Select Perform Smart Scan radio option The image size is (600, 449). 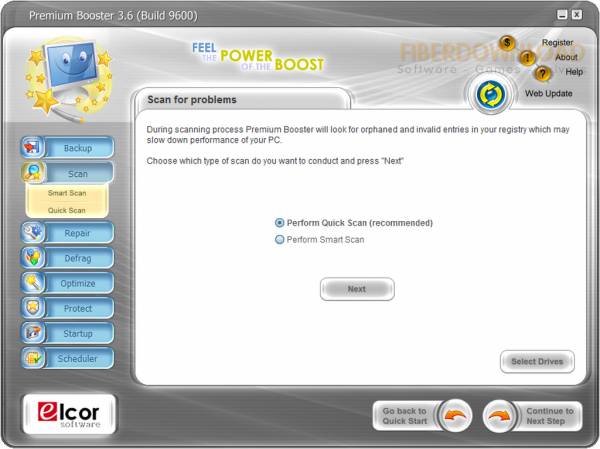pyautogui.click(x=280, y=240)
